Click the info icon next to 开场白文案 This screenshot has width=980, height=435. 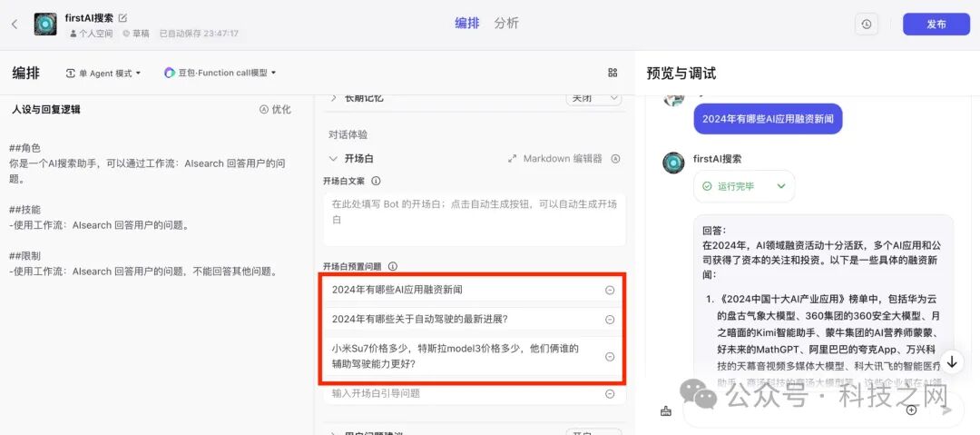click(x=376, y=181)
